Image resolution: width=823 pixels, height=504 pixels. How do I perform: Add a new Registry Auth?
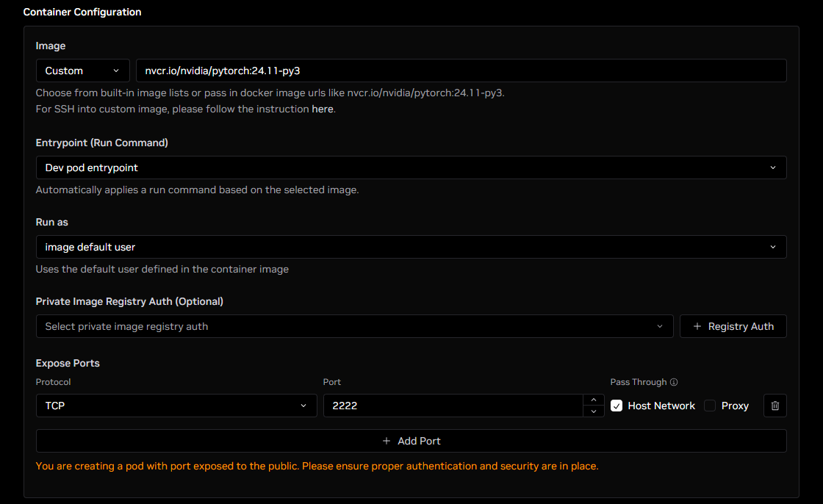click(733, 325)
